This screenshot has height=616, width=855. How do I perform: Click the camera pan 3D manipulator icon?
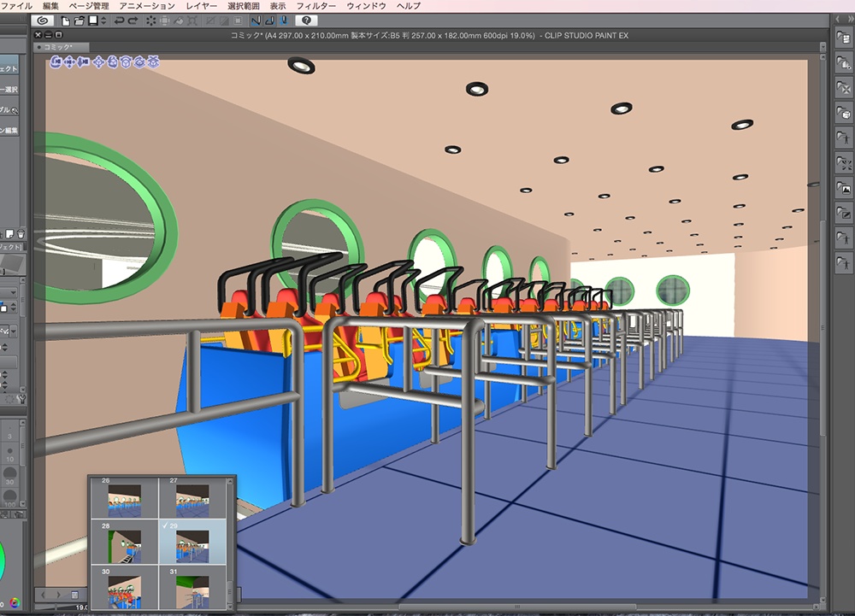(69, 62)
